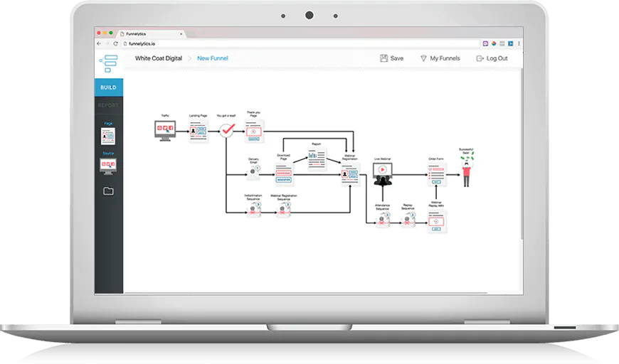Select the Thank you Page node
The height and width of the screenshot is (364, 619).
click(x=253, y=132)
